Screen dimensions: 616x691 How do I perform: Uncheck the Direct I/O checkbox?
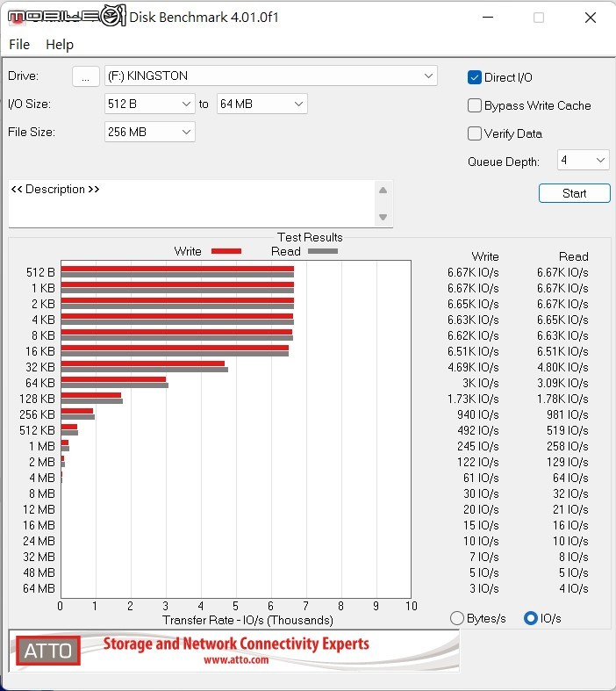[474, 77]
